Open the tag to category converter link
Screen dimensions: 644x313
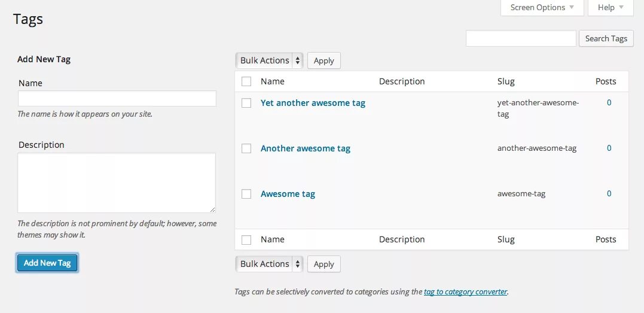click(465, 291)
